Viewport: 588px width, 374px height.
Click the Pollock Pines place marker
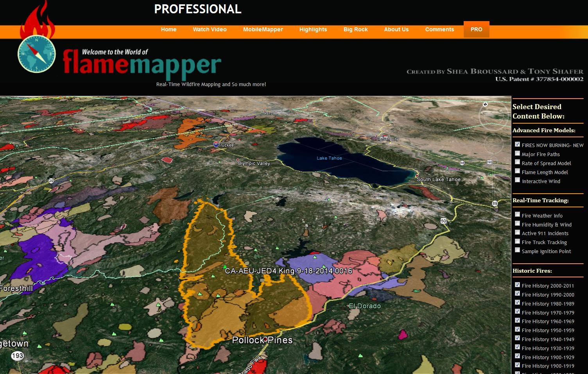pyautogui.click(x=265, y=339)
